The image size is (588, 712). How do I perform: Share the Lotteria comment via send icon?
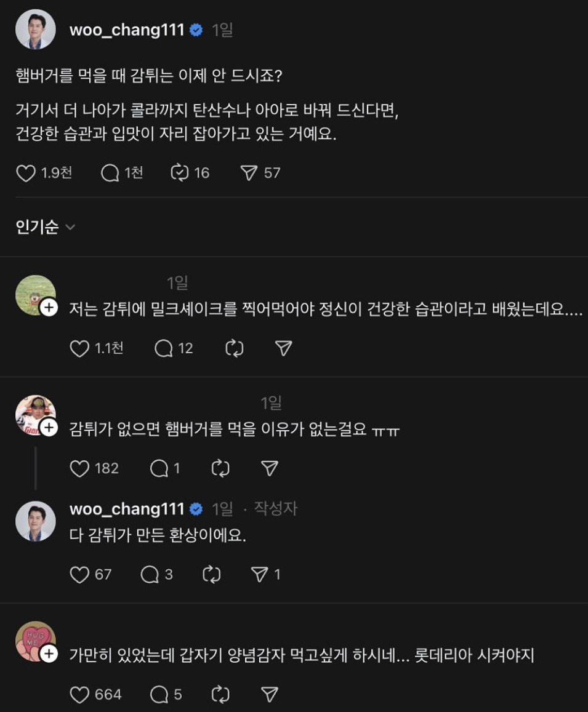pyautogui.click(x=269, y=695)
